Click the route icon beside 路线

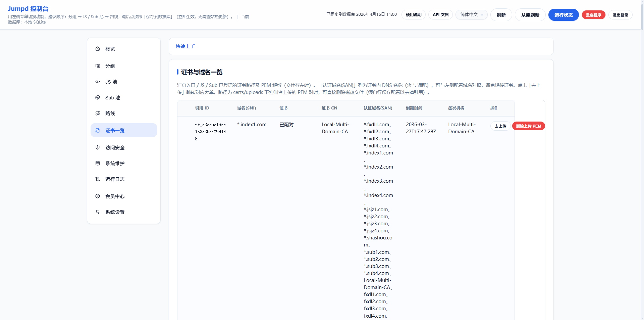point(98,113)
